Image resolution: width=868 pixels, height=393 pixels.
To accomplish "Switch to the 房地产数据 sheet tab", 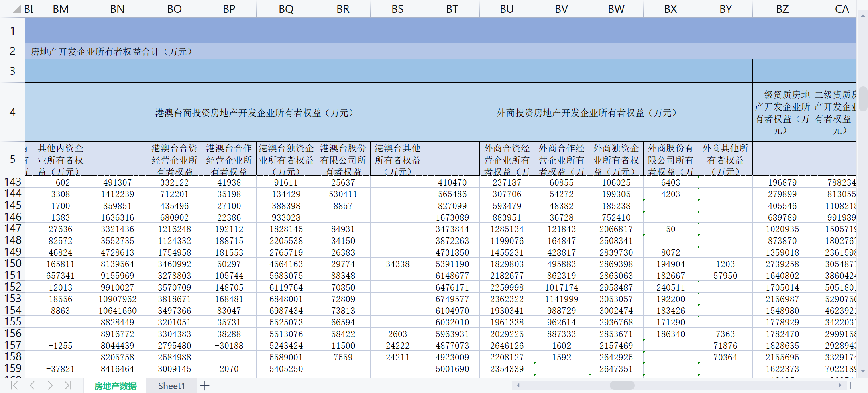I will pyautogui.click(x=115, y=386).
